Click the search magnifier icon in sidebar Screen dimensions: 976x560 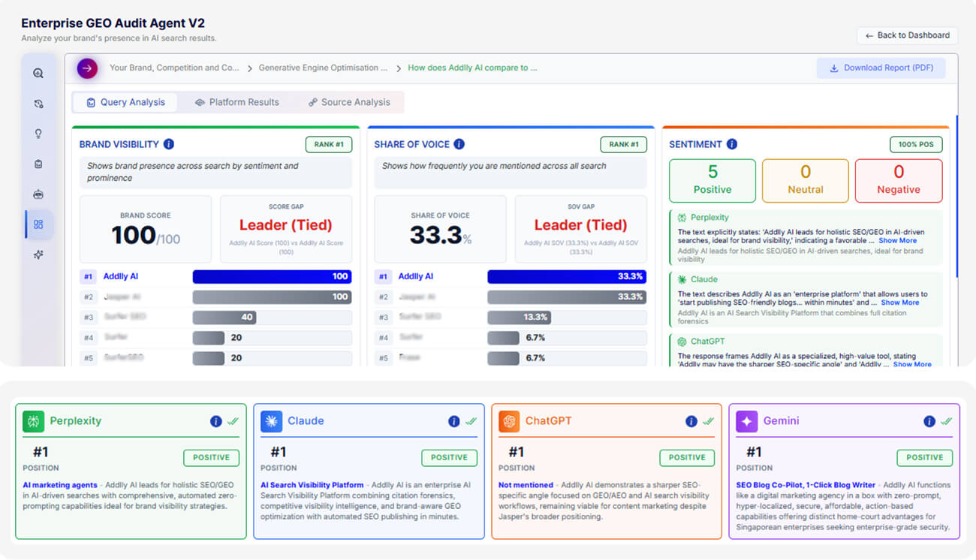click(x=38, y=74)
